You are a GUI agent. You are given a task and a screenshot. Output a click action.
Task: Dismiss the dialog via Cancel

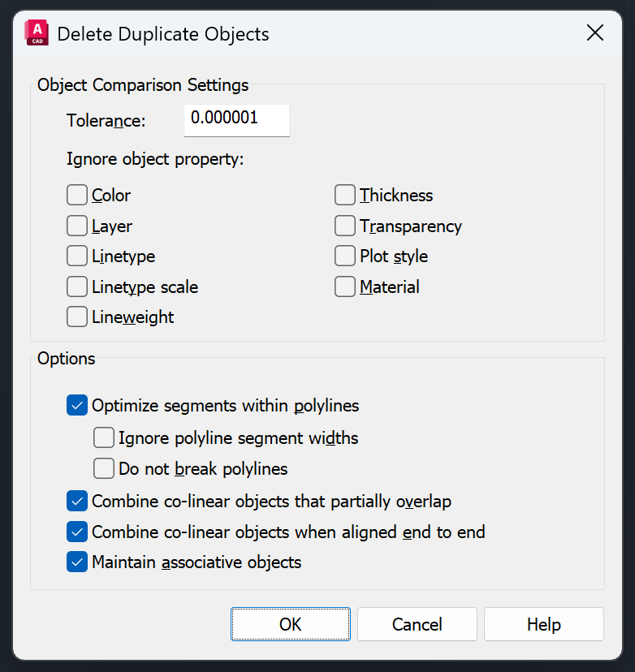417,624
